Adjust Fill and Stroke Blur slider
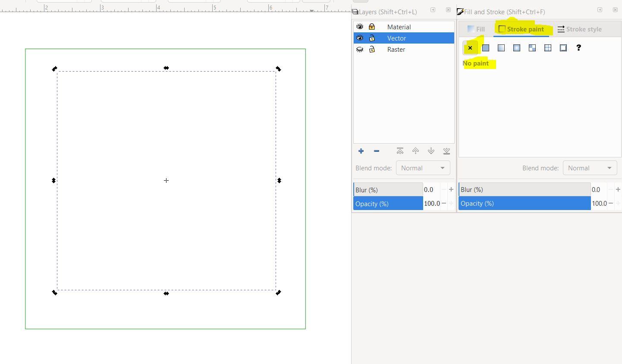 click(x=525, y=190)
